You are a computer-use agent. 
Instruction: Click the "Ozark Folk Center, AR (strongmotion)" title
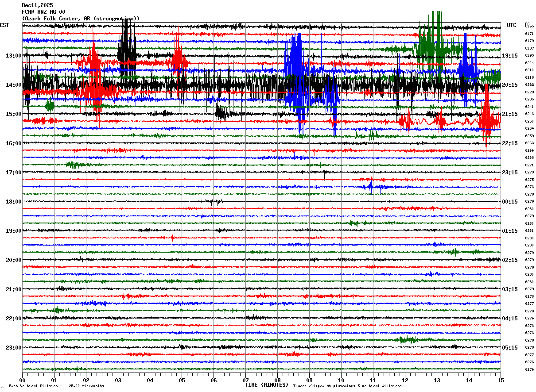point(81,19)
